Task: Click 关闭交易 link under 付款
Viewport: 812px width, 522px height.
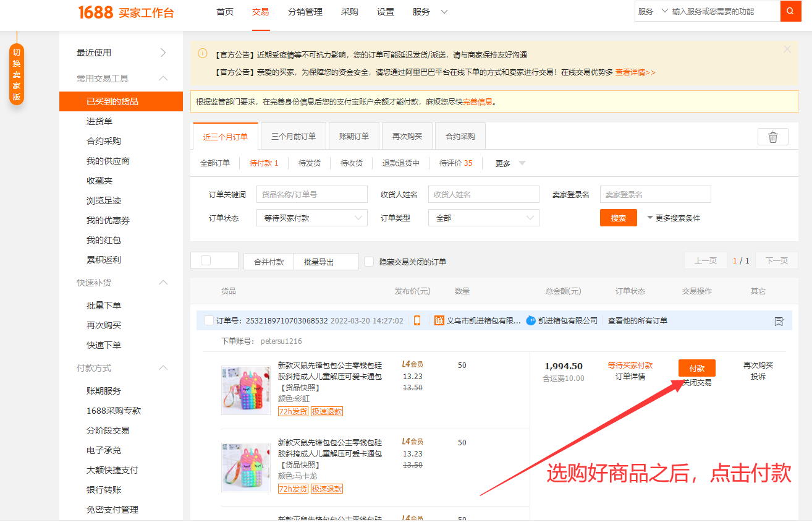Action: (x=697, y=383)
